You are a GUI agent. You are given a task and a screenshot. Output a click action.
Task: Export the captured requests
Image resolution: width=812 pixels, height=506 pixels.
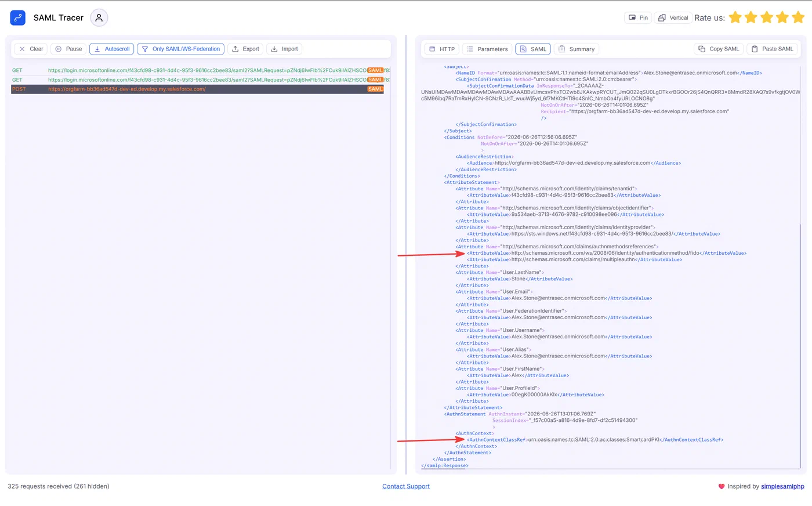[x=245, y=49]
